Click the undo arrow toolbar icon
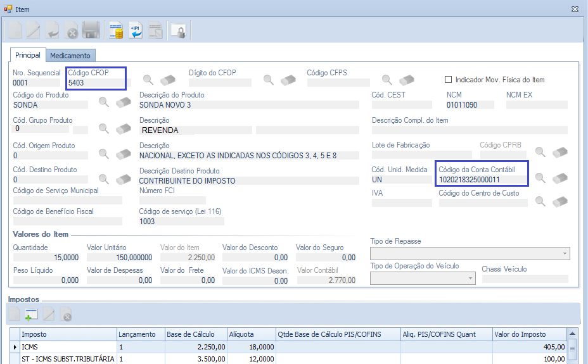The image size is (588, 364). [53, 30]
